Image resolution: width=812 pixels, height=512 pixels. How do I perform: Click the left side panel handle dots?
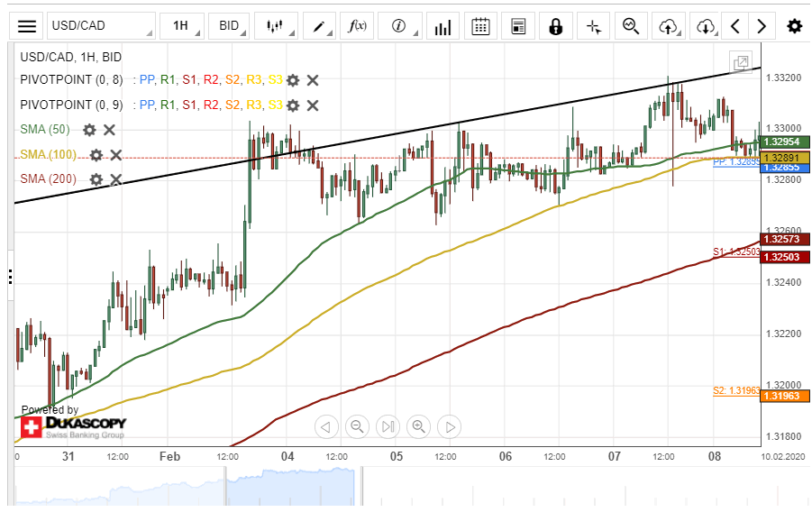coord(10,277)
